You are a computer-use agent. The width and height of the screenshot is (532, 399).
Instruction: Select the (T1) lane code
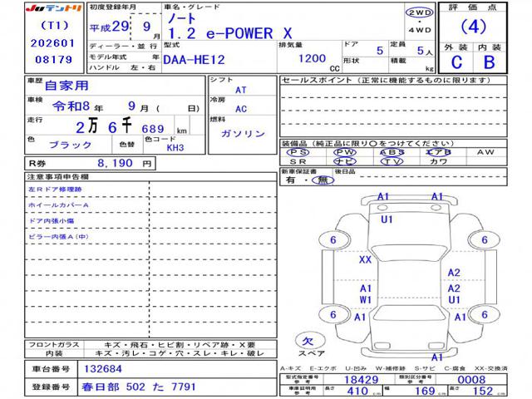[54, 26]
